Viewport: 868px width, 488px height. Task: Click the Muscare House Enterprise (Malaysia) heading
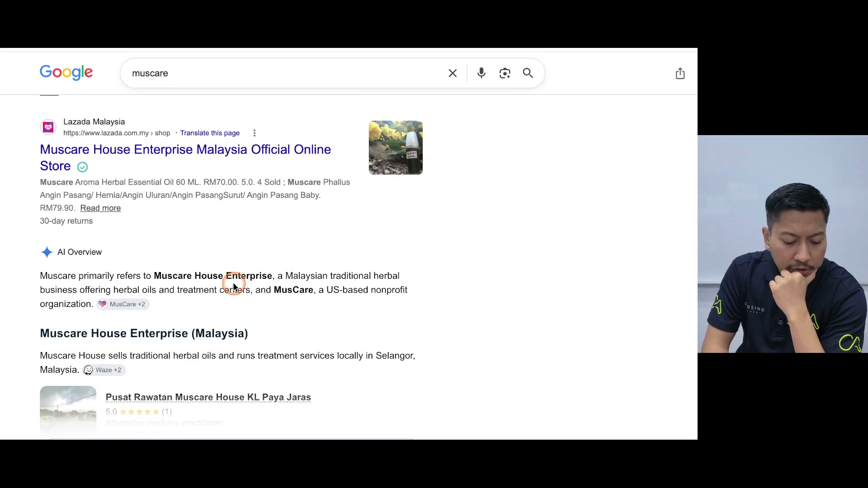(x=144, y=333)
